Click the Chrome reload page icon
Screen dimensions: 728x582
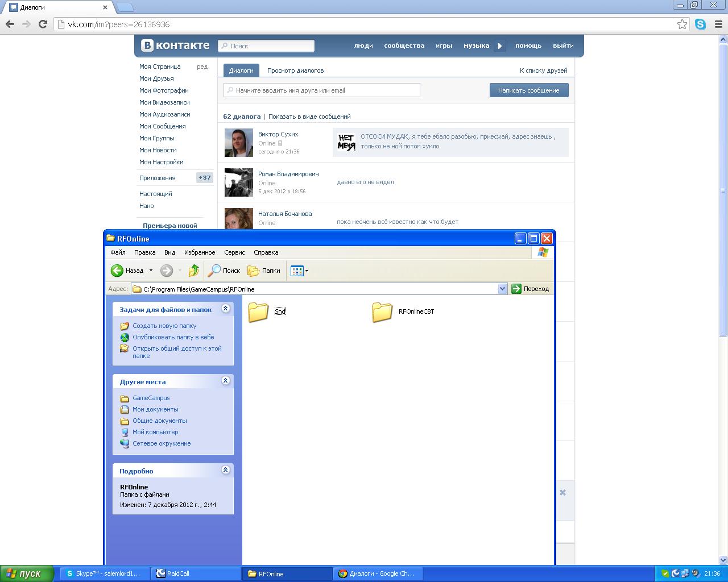(43, 24)
